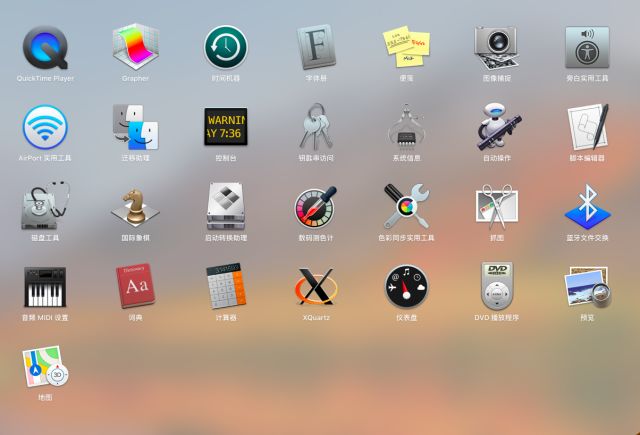Launch Disk Utility stethoscope icon

click(x=45, y=207)
